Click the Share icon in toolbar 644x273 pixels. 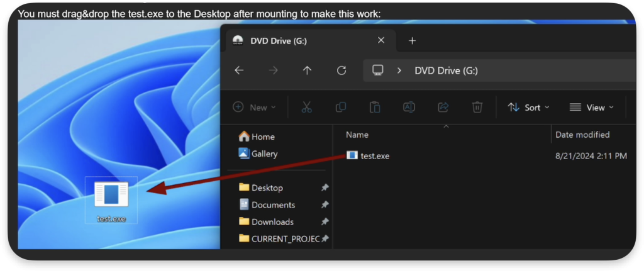[443, 108]
